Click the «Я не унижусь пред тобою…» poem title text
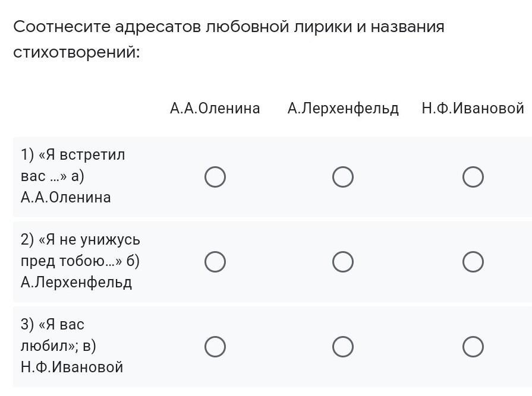 point(80,251)
